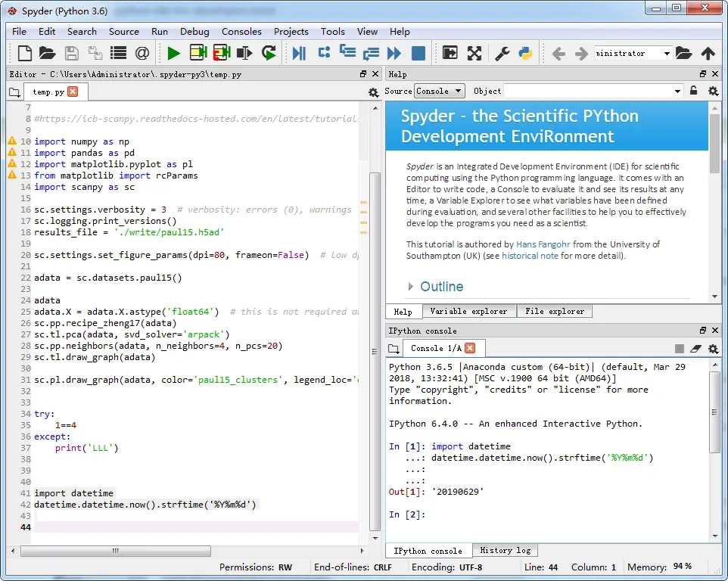This screenshot has height=581, width=728.
Task: Open Hans Fangohr link
Action: pyautogui.click(x=543, y=244)
